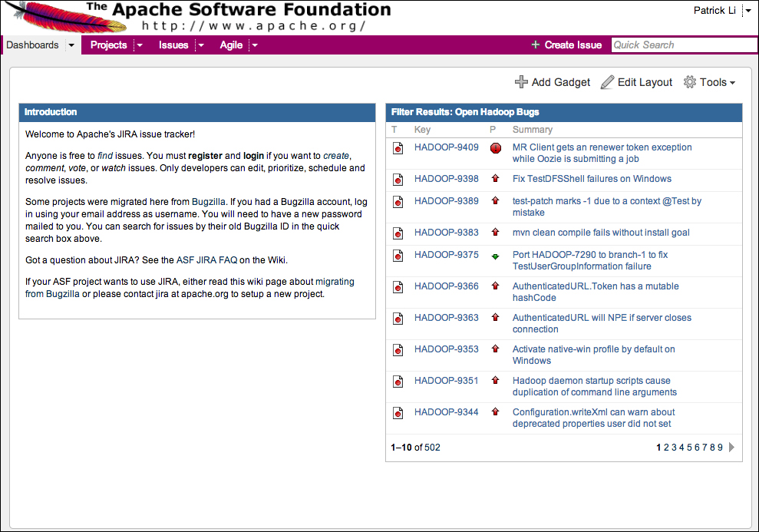Click the Tools gear icon
Image resolution: width=759 pixels, height=532 pixels.
pyautogui.click(x=690, y=82)
